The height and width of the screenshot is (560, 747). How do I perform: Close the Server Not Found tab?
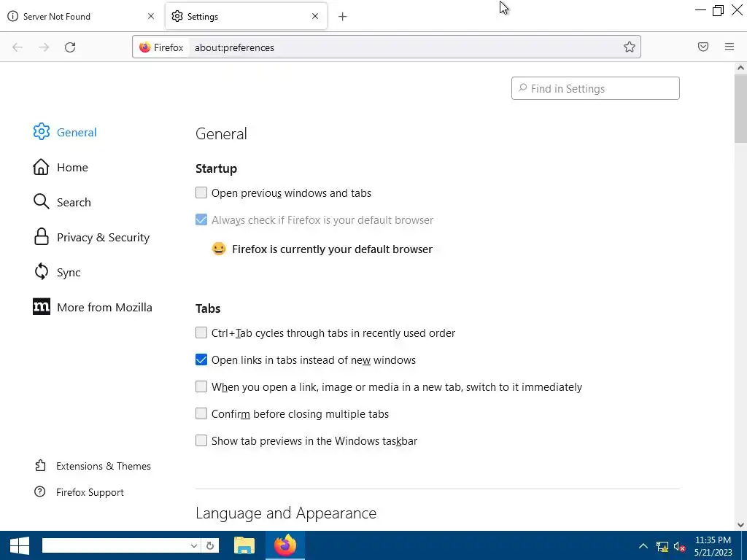[x=151, y=16]
